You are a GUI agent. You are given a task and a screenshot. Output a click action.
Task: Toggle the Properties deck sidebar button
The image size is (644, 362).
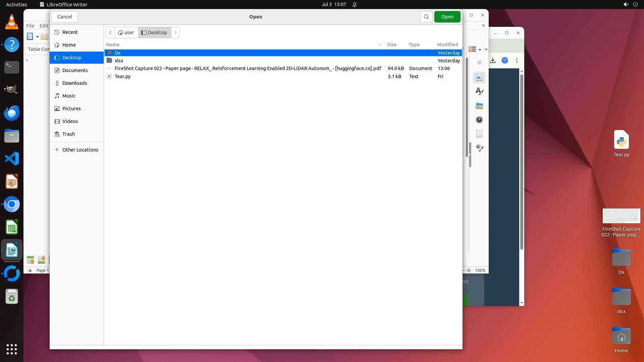point(479,78)
